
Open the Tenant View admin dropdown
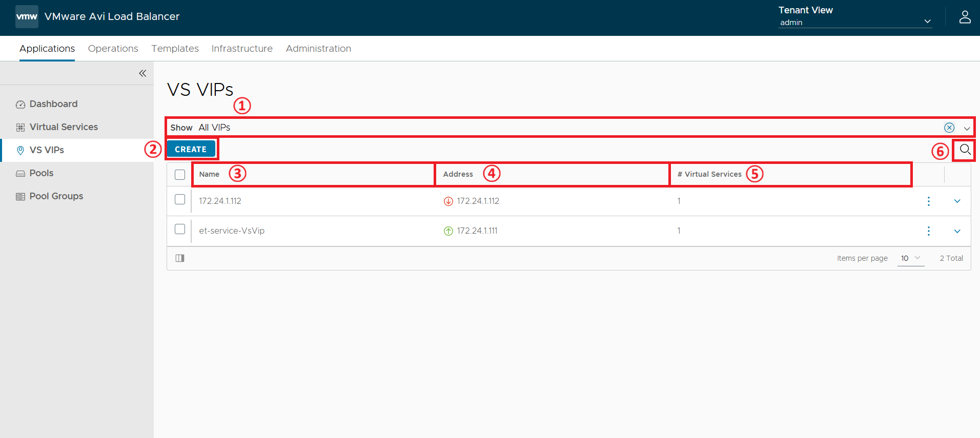(x=855, y=22)
